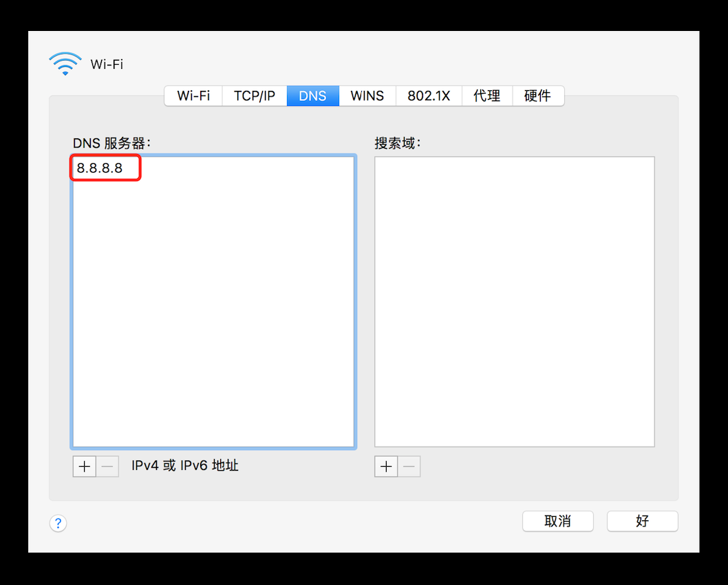This screenshot has width=728, height=585.
Task: Click the DNS tab
Action: click(x=312, y=96)
